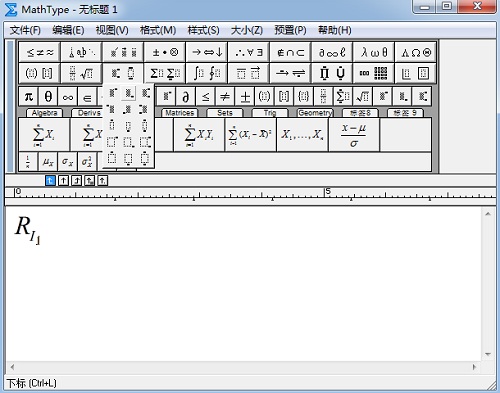Open the labeled arrow templates palette

click(290, 73)
